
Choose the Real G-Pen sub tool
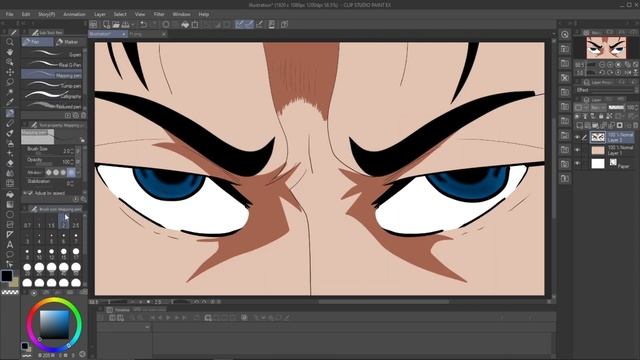click(x=52, y=64)
